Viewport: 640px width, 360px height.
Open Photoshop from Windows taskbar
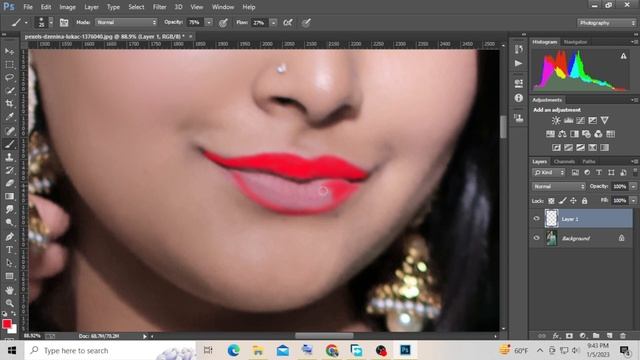click(405, 350)
